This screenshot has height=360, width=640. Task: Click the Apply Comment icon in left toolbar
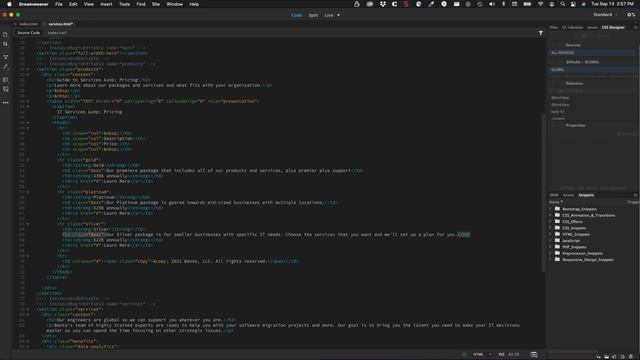pos(5,80)
